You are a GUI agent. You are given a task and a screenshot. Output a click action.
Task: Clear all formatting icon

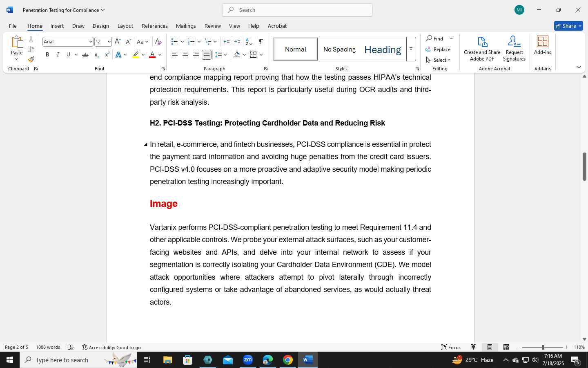click(158, 42)
